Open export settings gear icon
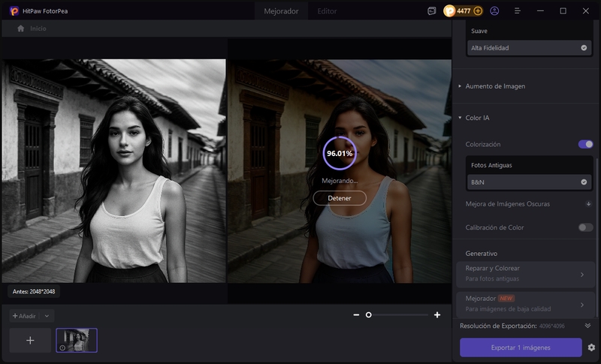The height and width of the screenshot is (364, 601). click(x=591, y=347)
